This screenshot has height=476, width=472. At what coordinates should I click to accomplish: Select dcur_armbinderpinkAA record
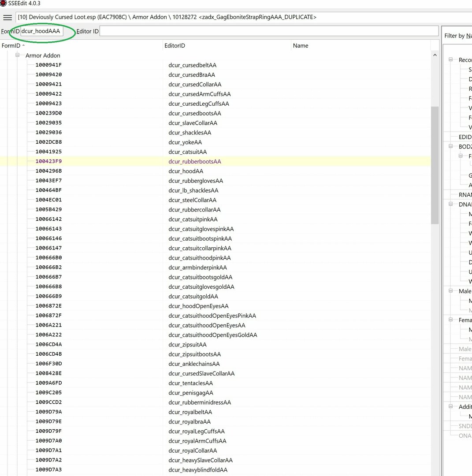click(216, 268)
